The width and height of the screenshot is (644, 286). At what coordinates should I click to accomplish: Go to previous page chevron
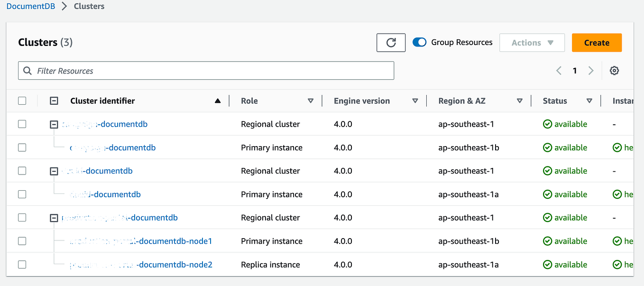click(x=559, y=70)
